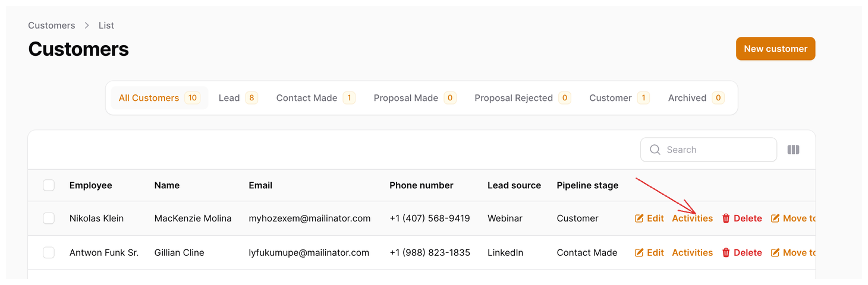The image size is (868, 285).
Task: Click Edit pencil icon for MacKenzie Molina
Action: (x=639, y=218)
